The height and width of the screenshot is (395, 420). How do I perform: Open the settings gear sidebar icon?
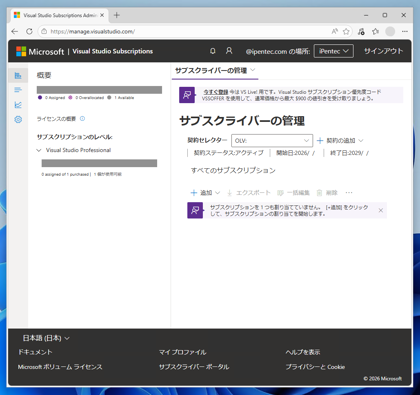point(18,119)
